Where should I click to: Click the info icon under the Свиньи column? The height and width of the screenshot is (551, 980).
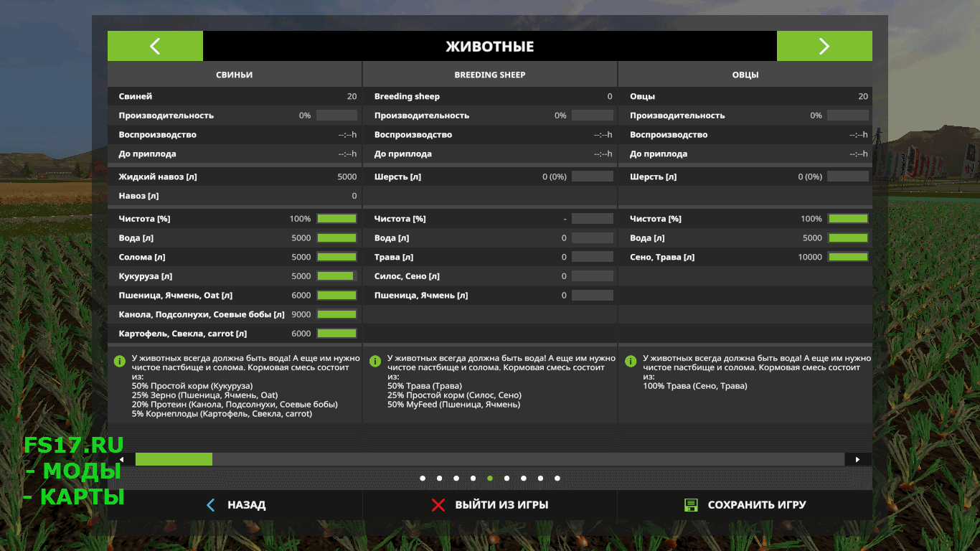pos(119,361)
